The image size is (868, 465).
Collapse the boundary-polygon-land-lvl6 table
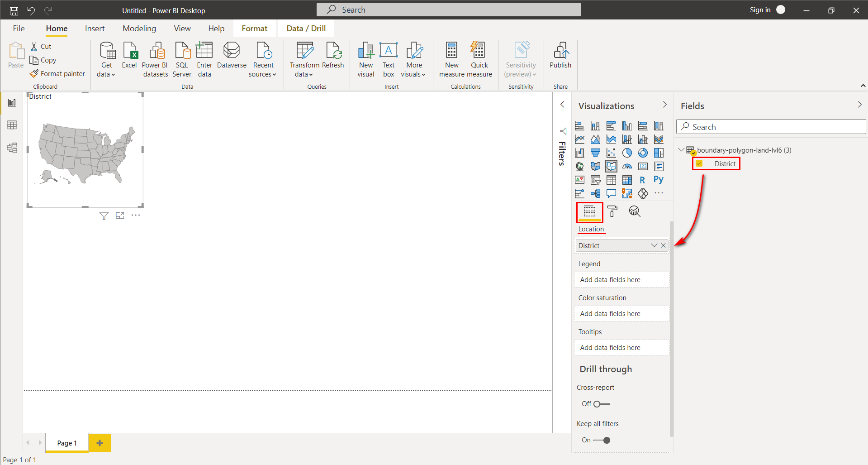point(681,150)
